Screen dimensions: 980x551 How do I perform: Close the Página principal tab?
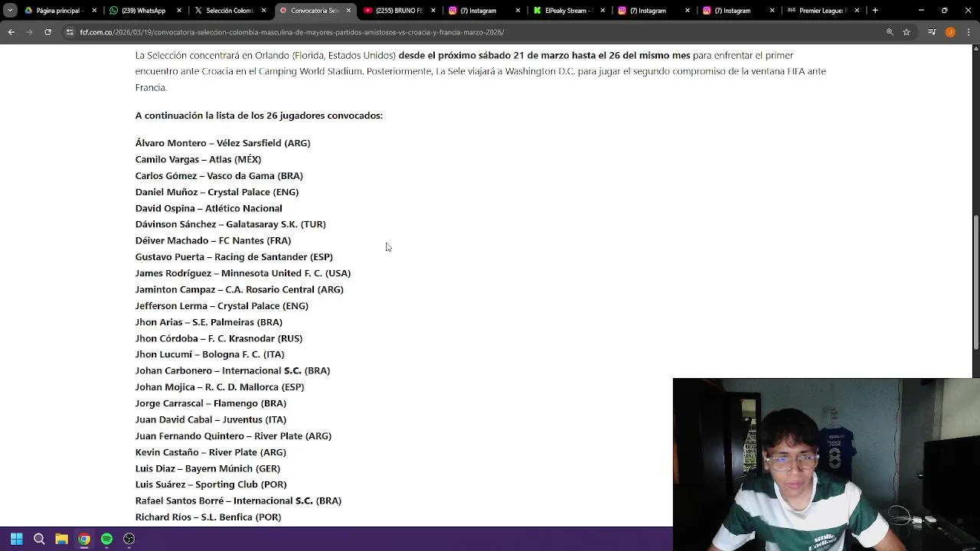point(94,11)
